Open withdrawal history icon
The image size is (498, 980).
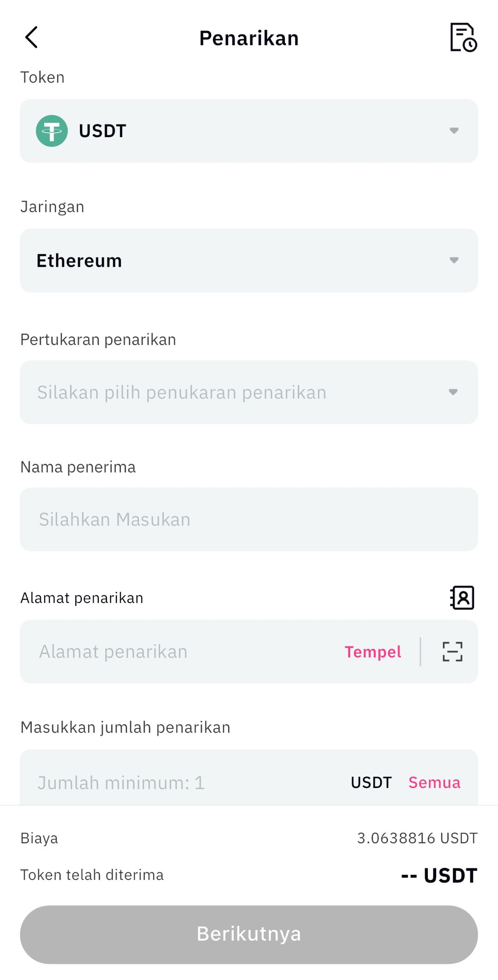(463, 37)
